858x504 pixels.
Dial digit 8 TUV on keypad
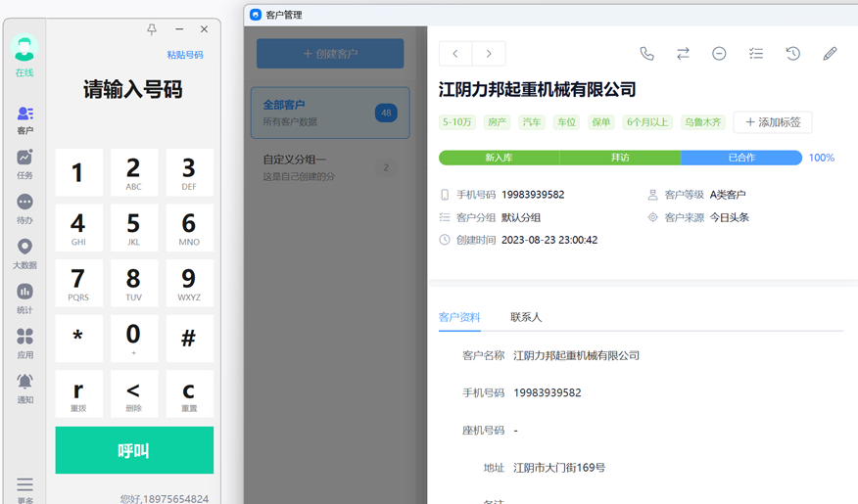(134, 283)
